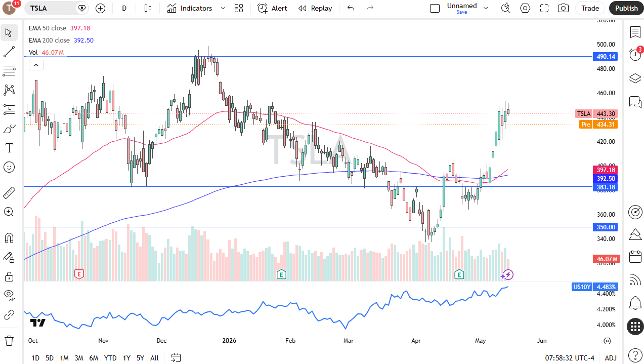This screenshot has width=644, height=364.
Task: Open the calendar icon in right sidebar
Action: coord(635,257)
